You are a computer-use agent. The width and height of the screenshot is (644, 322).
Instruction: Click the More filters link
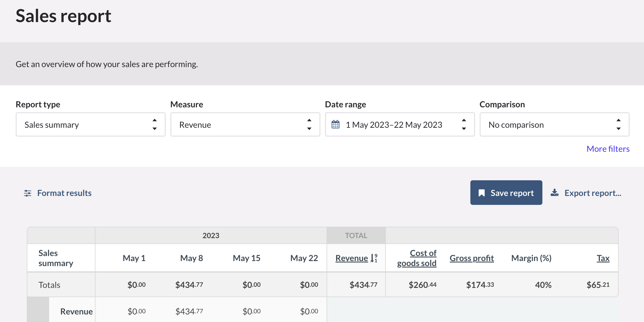608,149
